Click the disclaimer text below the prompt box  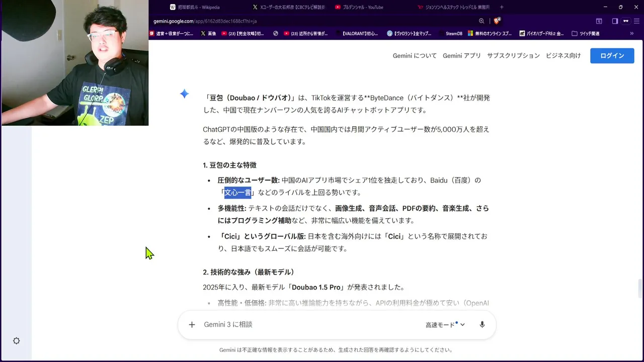coord(336,350)
